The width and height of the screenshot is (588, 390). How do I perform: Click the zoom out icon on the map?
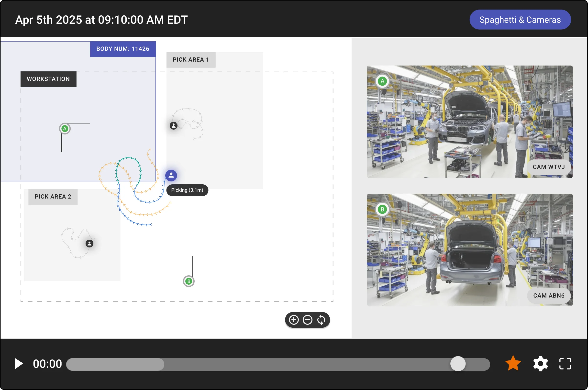coord(308,320)
